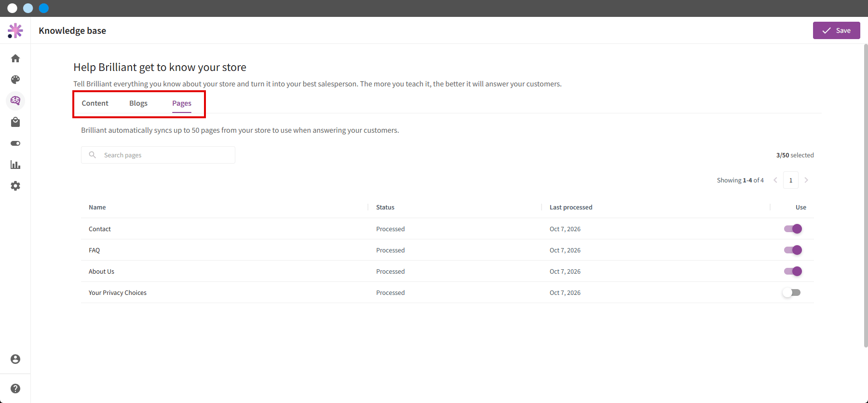
Task: Open the palette appearance sidebar icon
Action: (15, 80)
